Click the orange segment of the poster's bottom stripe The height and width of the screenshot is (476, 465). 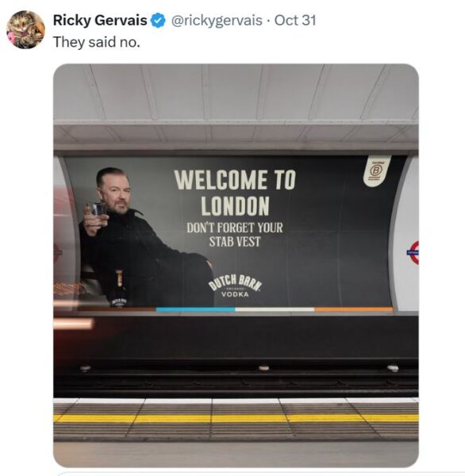(x=354, y=309)
